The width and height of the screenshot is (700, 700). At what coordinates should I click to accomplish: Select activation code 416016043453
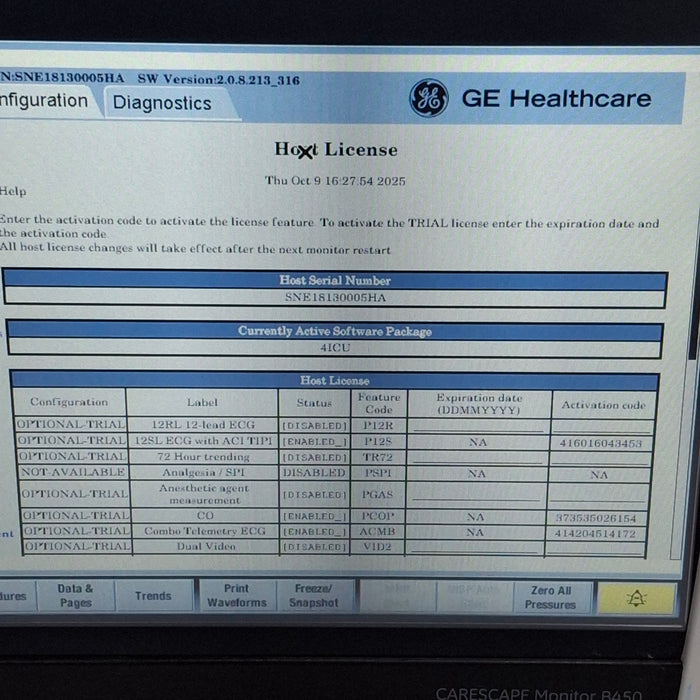coord(600,443)
